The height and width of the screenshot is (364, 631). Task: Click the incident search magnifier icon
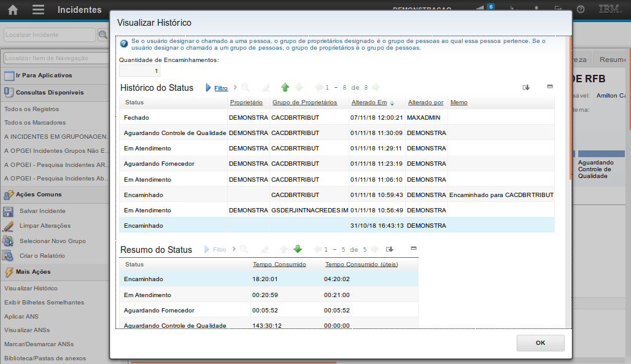[x=103, y=35]
